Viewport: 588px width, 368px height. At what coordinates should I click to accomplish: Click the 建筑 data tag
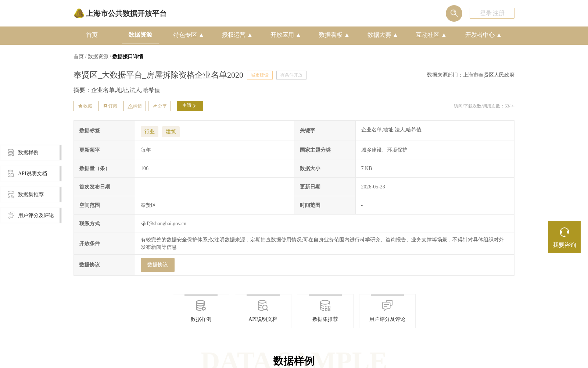click(171, 132)
